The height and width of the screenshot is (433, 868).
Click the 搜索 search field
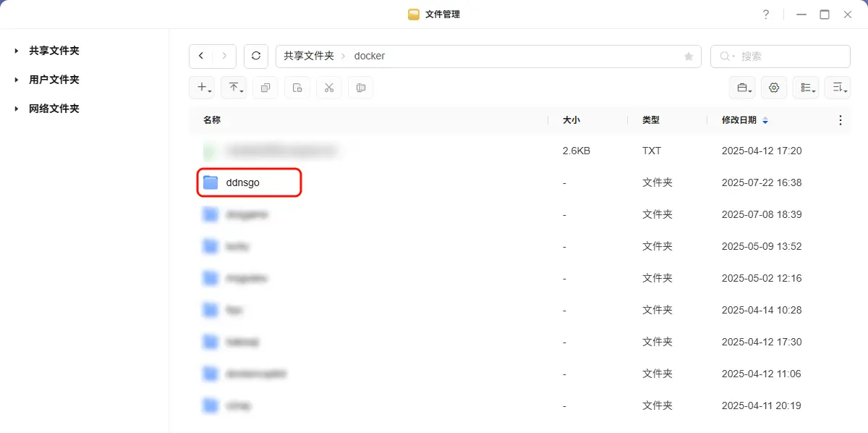(x=788, y=56)
